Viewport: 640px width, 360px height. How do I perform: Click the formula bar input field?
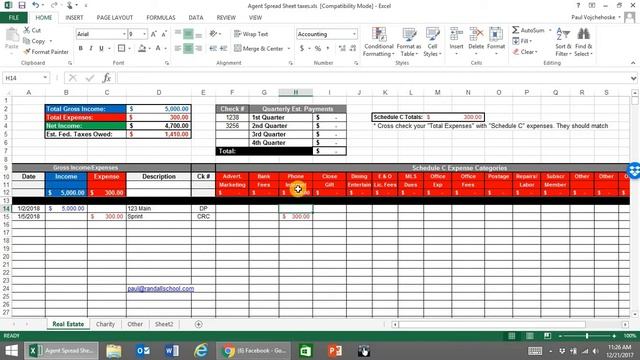(373, 78)
